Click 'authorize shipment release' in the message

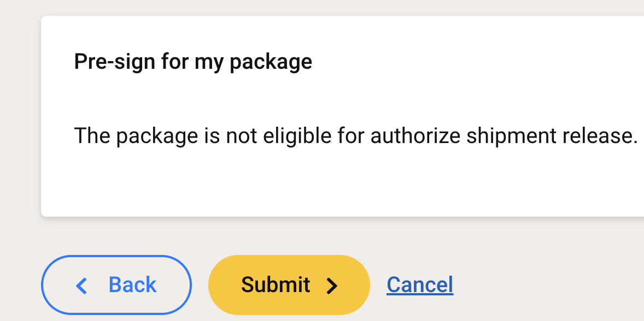click(504, 135)
